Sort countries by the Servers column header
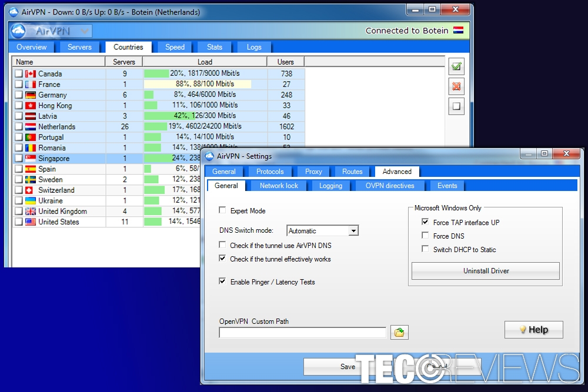Image resolution: width=588 pixels, height=392 pixels. point(123,62)
